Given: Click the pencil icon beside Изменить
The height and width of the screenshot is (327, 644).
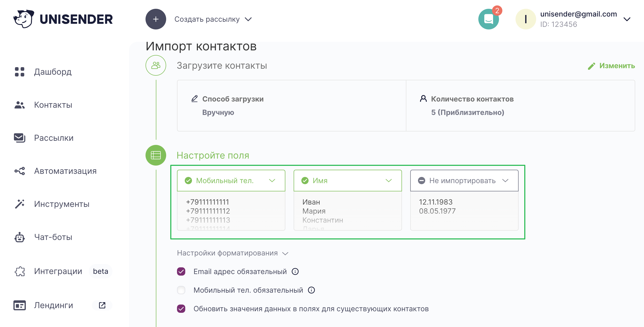Looking at the screenshot, I should point(592,66).
